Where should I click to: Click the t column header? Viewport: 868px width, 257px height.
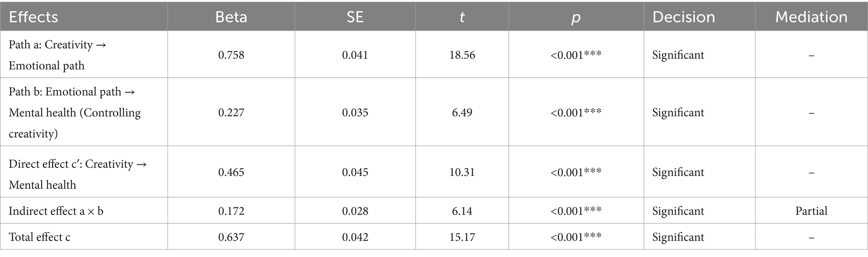pos(462,17)
